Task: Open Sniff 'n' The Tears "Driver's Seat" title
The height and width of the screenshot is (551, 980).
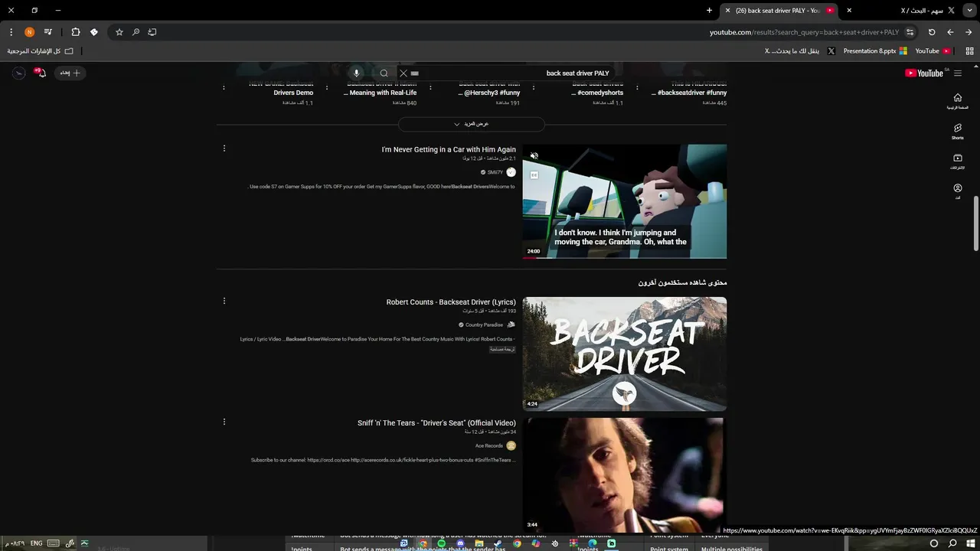Action: 436,423
